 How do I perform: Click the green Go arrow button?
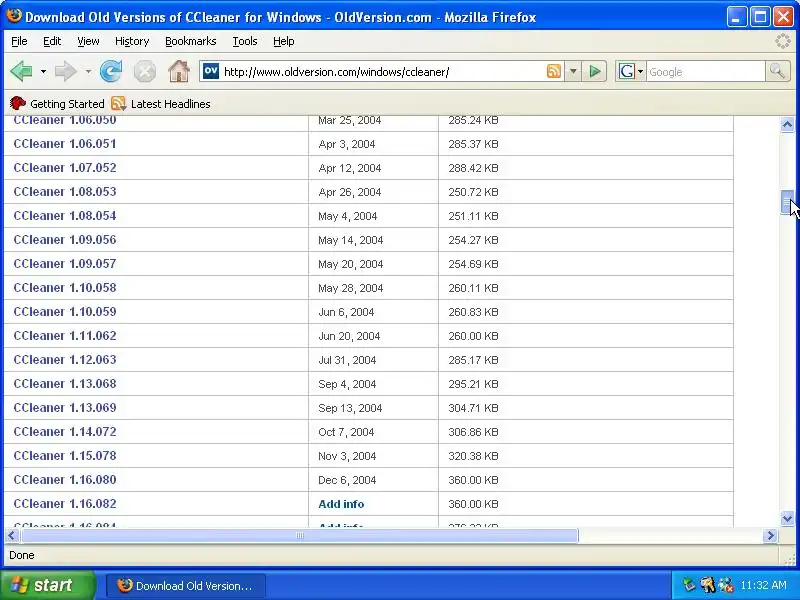click(594, 71)
